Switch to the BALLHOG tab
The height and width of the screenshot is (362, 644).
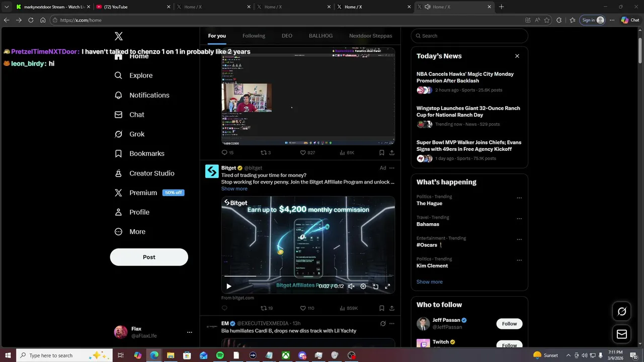(320, 36)
